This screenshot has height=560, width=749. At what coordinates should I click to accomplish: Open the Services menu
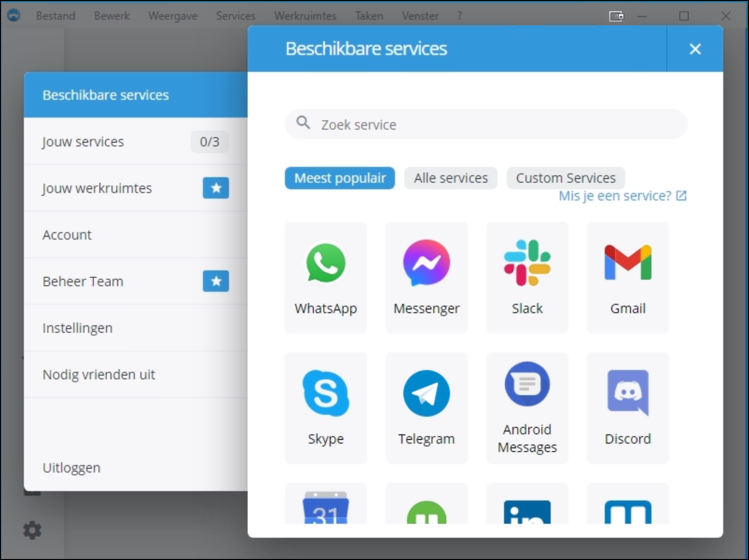[x=236, y=16]
